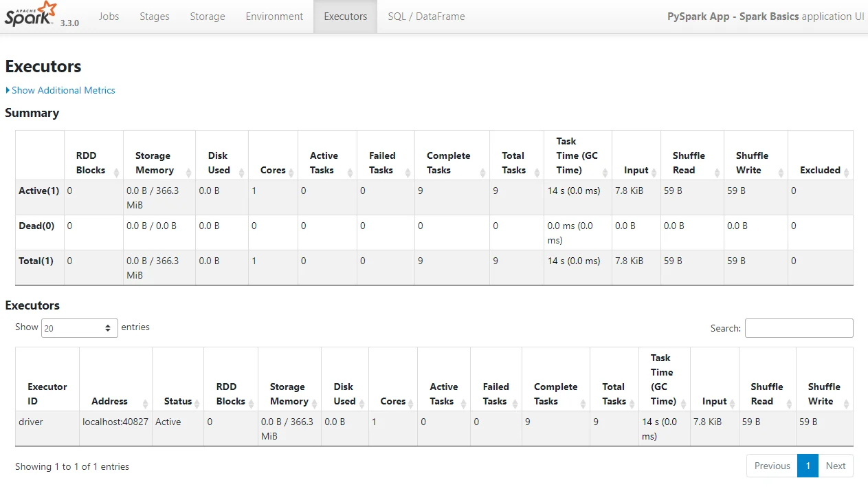Open the Show entries count dropdown

click(x=79, y=328)
